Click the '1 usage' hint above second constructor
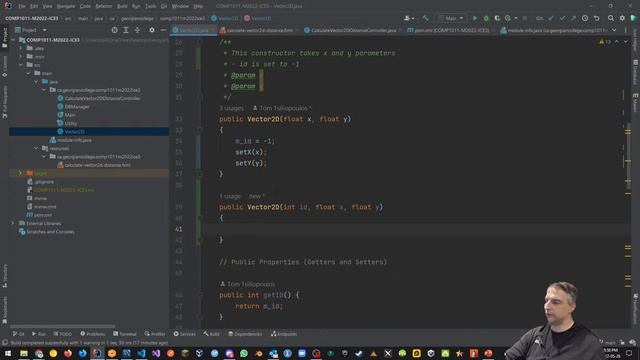640x360 pixels. (230, 196)
